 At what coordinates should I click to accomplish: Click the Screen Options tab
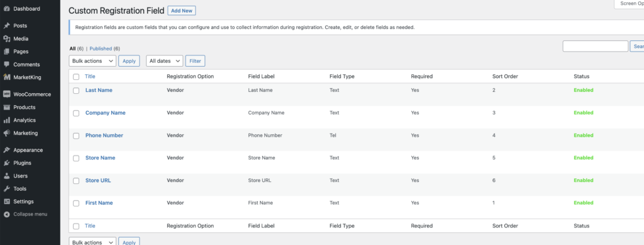pyautogui.click(x=629, y=4)
